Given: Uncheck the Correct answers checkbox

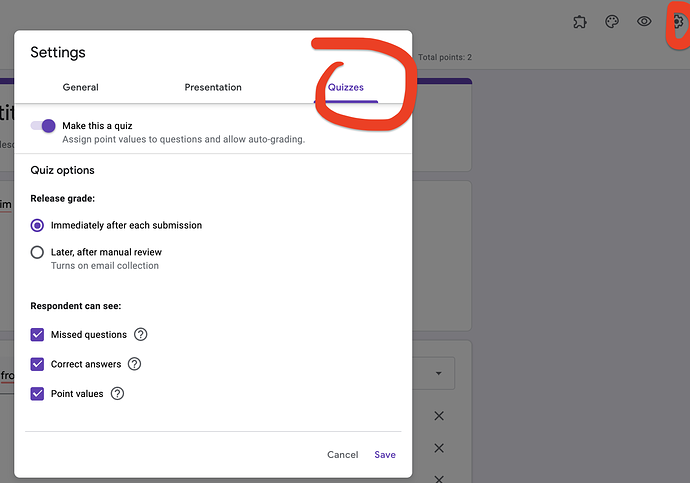Looking at the screenshot, I should pyautogui.click(x=38, y=364).
